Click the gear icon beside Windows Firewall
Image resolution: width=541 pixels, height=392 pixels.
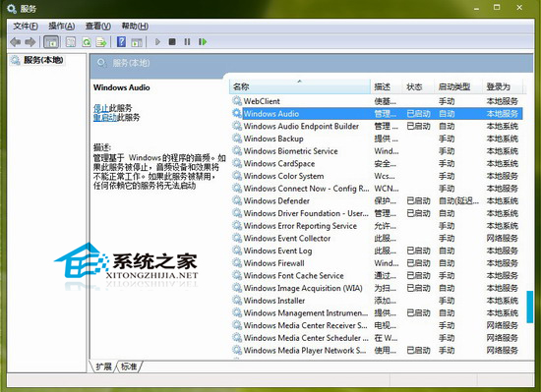237,263
